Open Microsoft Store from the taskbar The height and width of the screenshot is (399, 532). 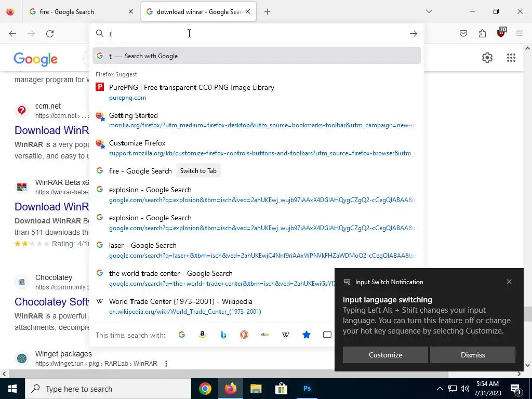pyautogui.click(x=281, y=389)
